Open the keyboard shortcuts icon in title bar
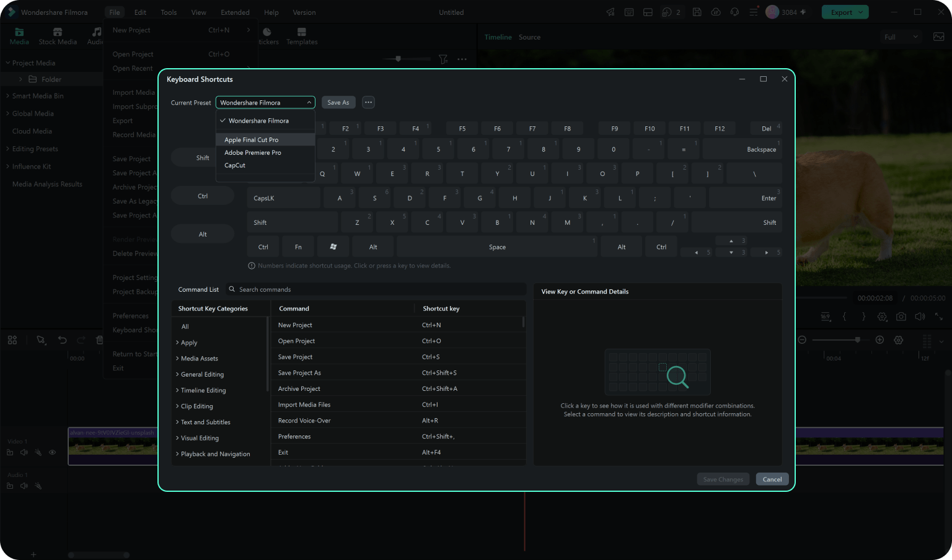The height and width of the screenshot is (560, 952). [x=629, y=12]
